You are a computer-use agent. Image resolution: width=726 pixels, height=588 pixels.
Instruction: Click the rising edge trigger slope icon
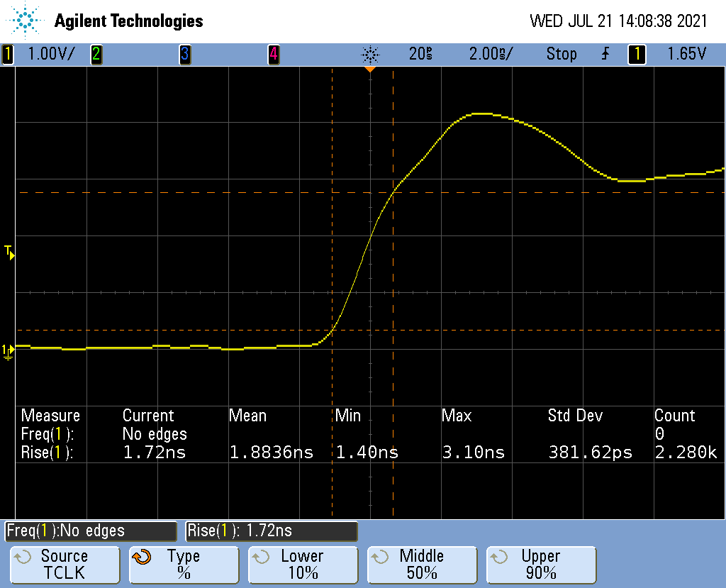point(605,54)
